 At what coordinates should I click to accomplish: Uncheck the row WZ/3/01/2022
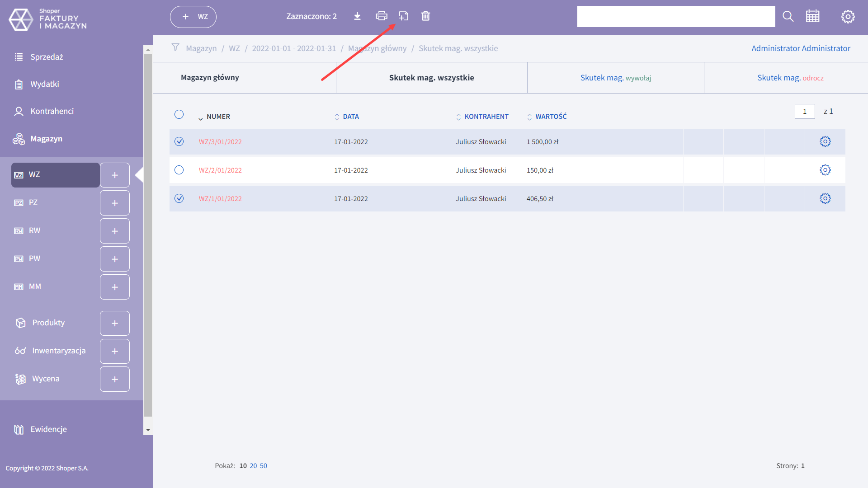[179, 141]
